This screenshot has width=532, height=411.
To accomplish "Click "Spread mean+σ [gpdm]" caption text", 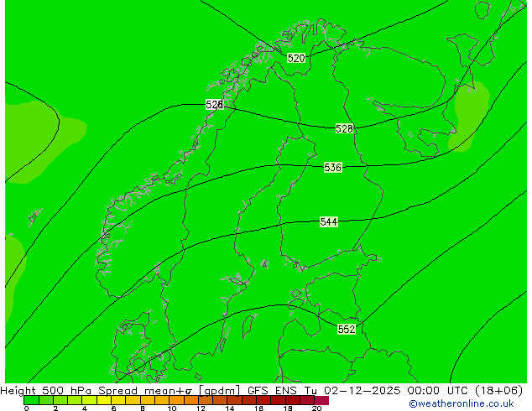I will 169,391.
